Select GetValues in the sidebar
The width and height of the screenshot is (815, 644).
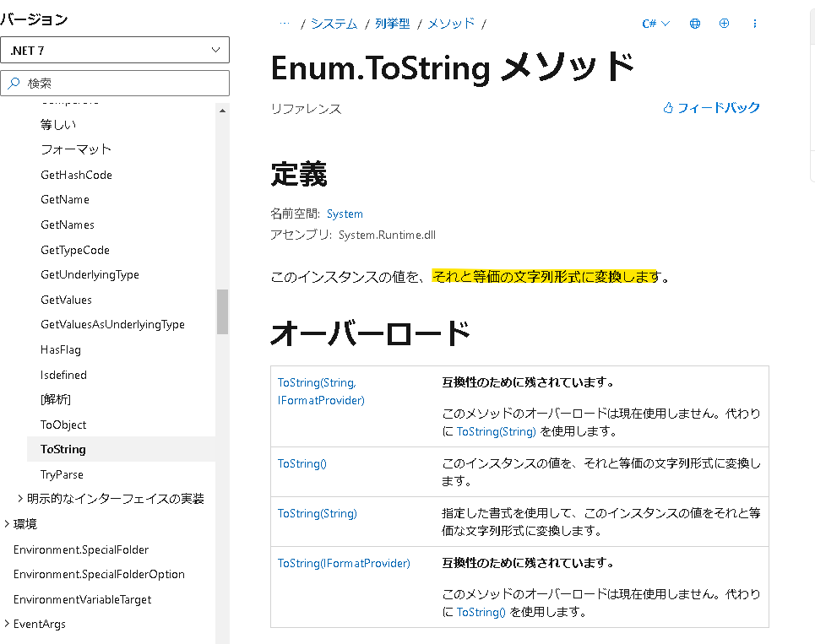66,300
